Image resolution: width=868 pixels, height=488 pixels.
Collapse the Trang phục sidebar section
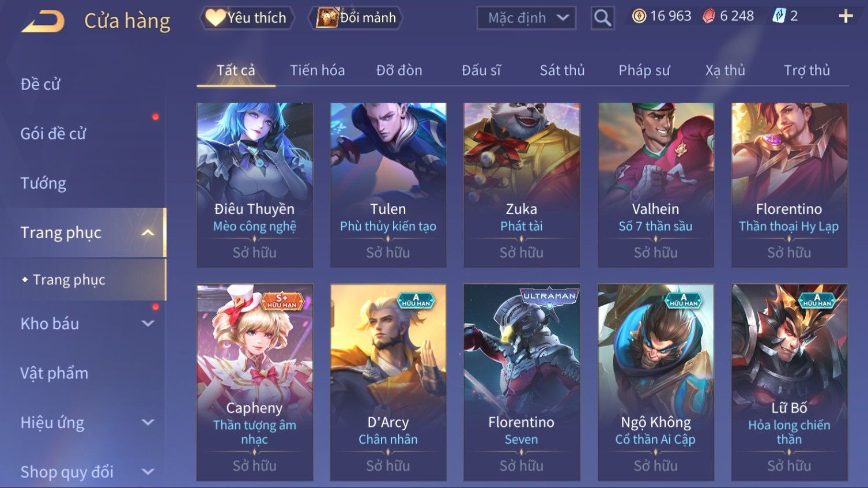pyautogui.click(x=148, y=232)
